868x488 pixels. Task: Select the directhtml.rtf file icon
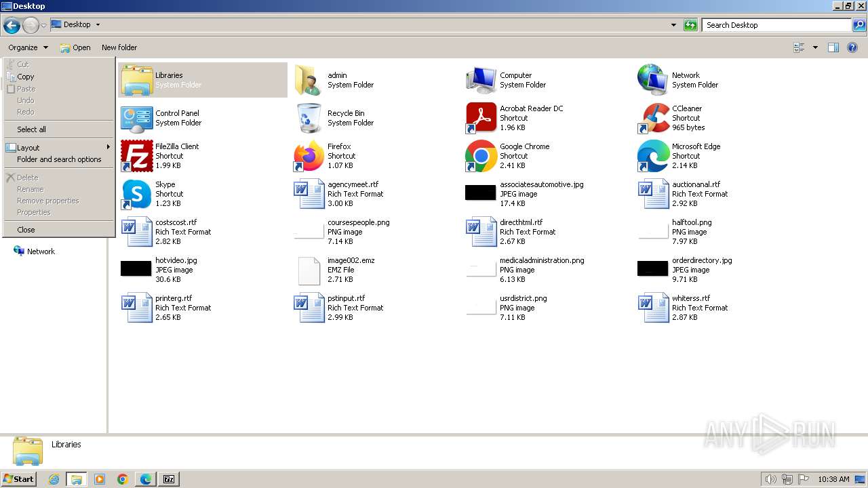pyautogui.click(x=481, y=232)
